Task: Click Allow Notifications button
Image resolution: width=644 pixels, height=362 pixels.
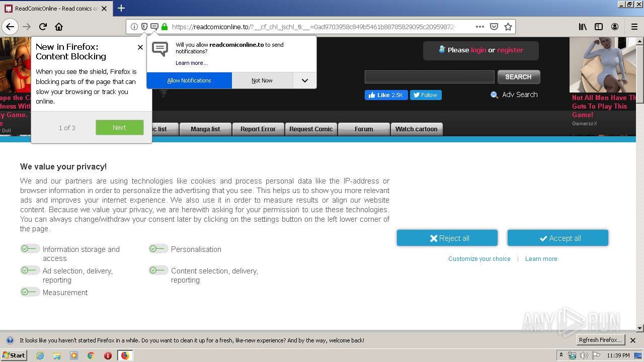Action: pyautogui.click(x=189, y=80)
